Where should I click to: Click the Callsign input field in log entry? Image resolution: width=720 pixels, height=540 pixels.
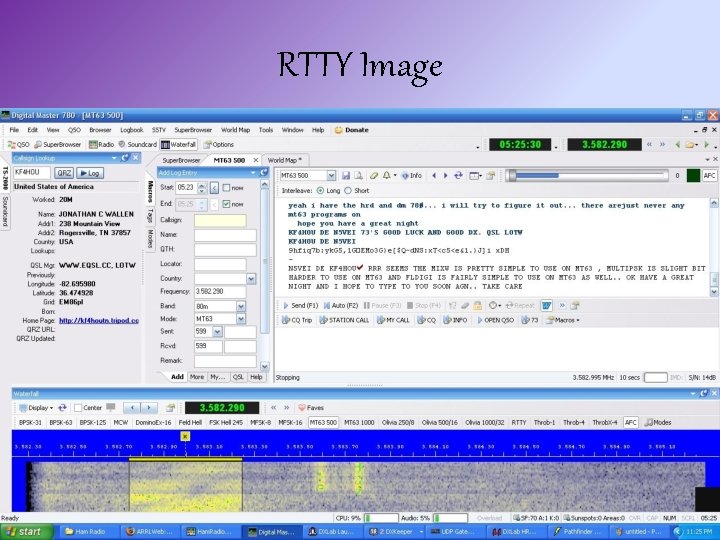(220, 220)
